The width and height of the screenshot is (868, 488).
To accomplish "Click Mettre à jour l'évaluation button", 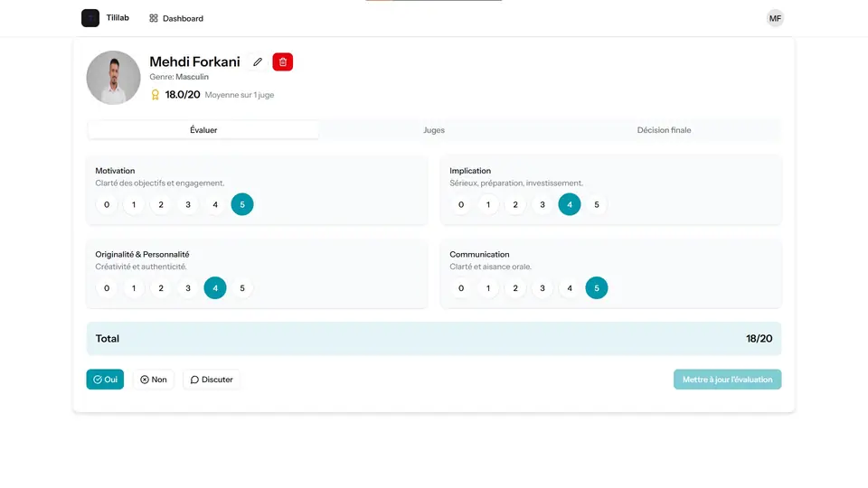I will click(727, 380).
